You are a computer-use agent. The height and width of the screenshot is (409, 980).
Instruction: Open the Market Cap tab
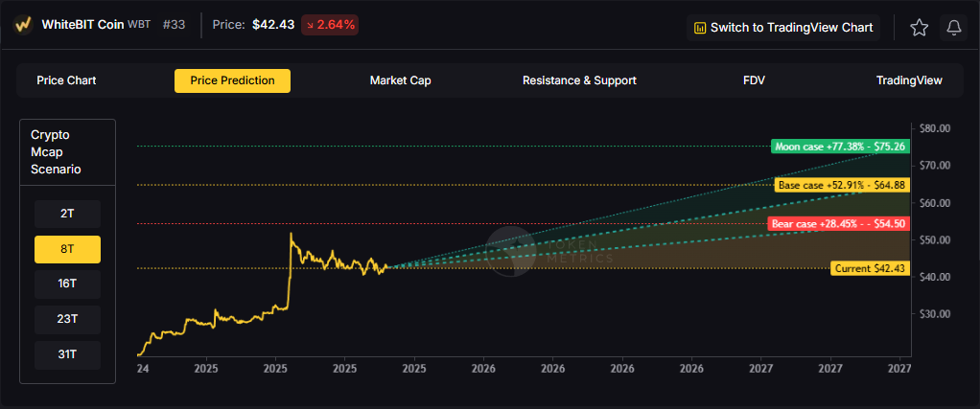400,80
